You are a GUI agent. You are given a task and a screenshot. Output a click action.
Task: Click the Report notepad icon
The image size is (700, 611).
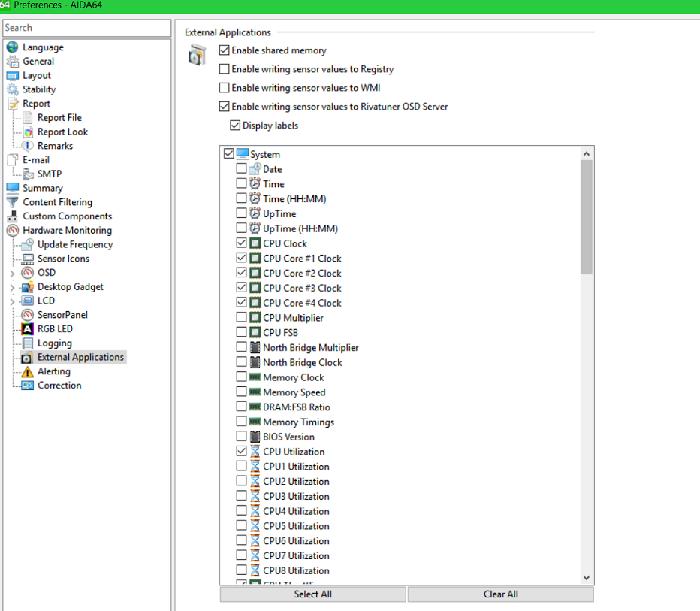13,104
